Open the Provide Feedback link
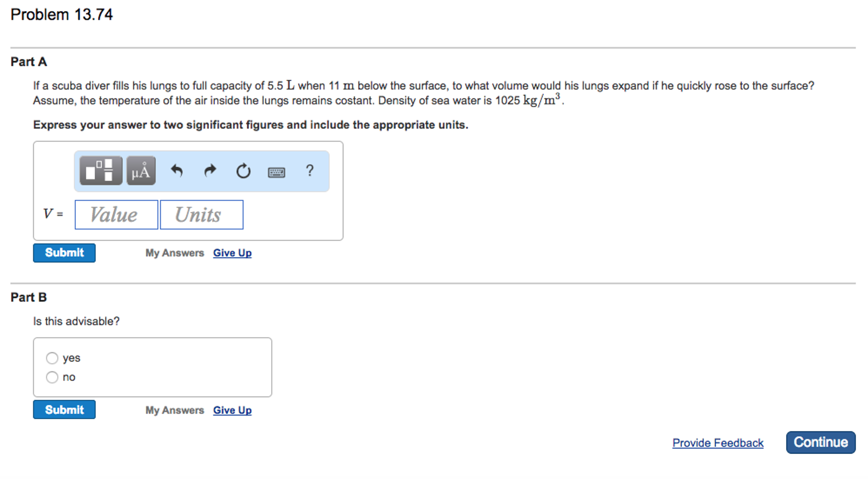This screenshot has height=479, width=868. pos(718,443)
